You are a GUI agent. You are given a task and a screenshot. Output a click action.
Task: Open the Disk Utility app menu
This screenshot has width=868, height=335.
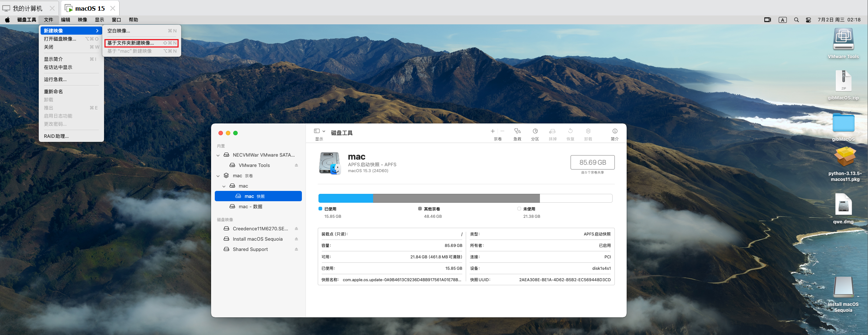pyautogui.click(x=27, y=20)
